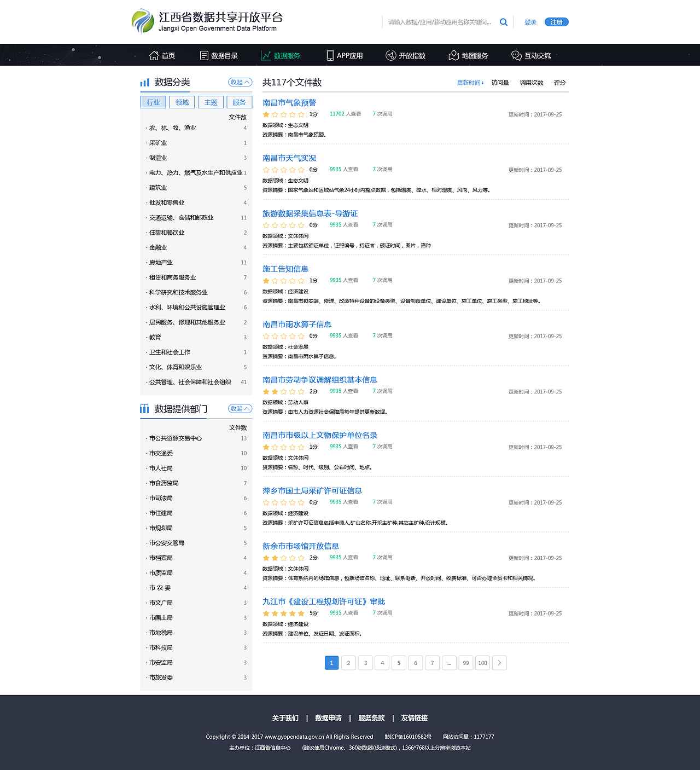Image resolution: width=700 pixels, height=770 pixels.
Task: Select the 主题 classification tab
Action: pos(211,102)
